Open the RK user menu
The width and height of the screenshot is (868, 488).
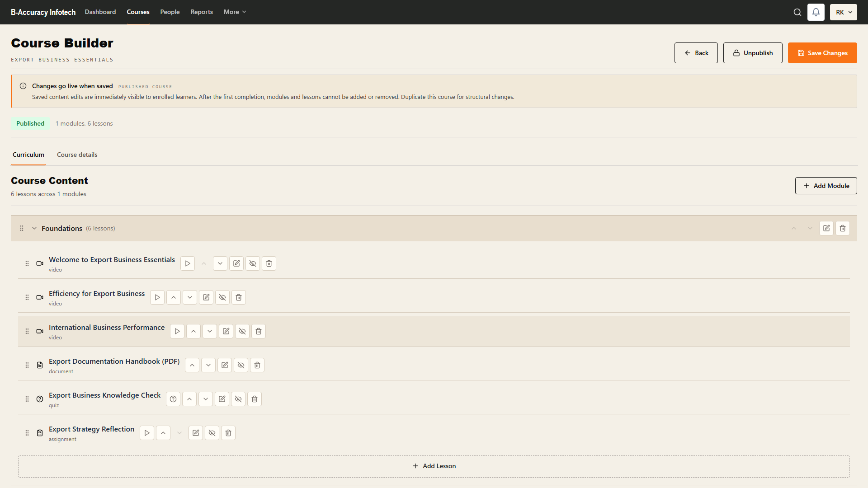844,12
